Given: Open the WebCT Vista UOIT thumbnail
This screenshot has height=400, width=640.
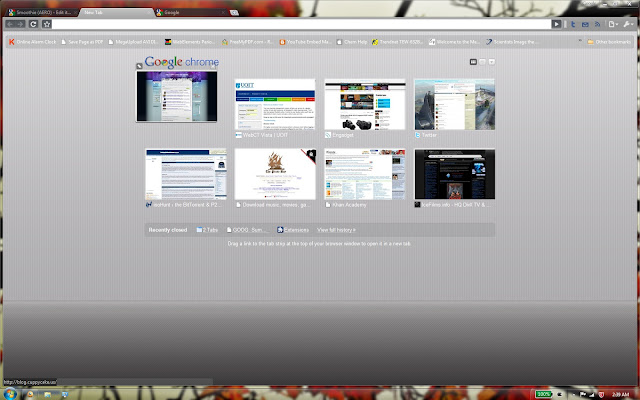Looking at the screenshot, I should pos(275,104).
